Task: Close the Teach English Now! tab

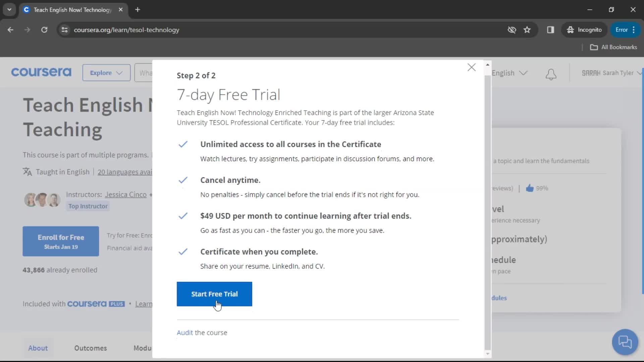Action: [x=121, y=10]
